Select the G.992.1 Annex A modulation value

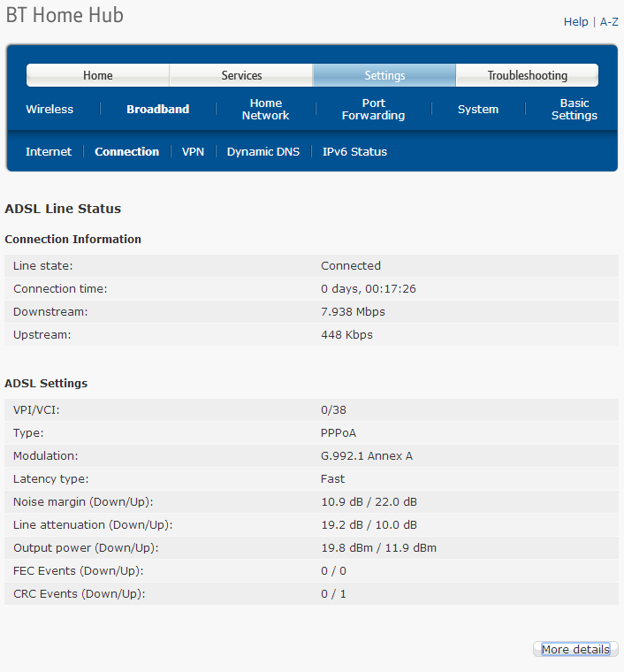[x=367, y=456]
